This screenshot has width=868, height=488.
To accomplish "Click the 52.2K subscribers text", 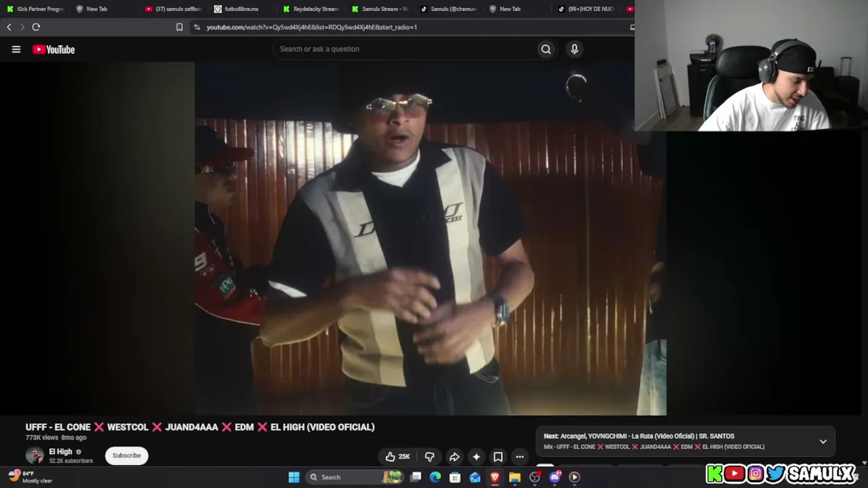I will tap(71, 461).
